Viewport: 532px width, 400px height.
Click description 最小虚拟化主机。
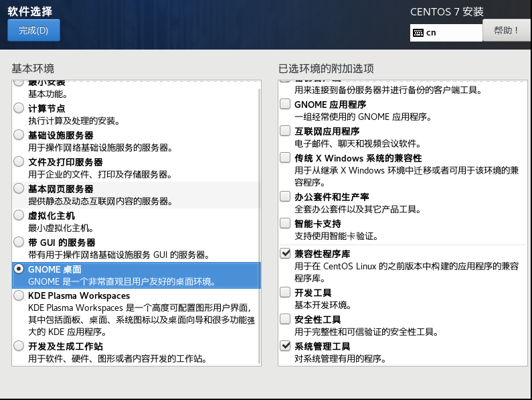tap(61, 228)
